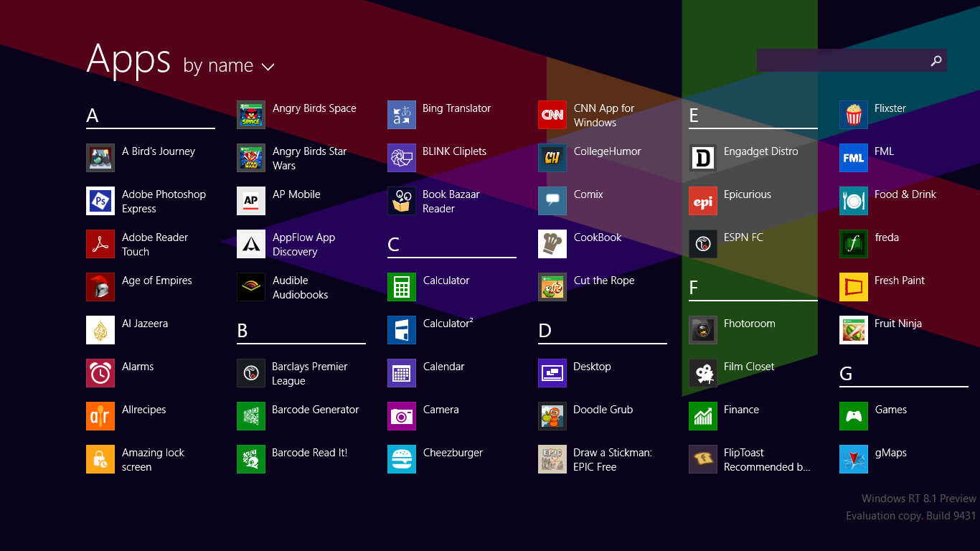Screen dimensions: 980x551
Task: Open the CookBook chef hat icon
Action: coord(552,244)
